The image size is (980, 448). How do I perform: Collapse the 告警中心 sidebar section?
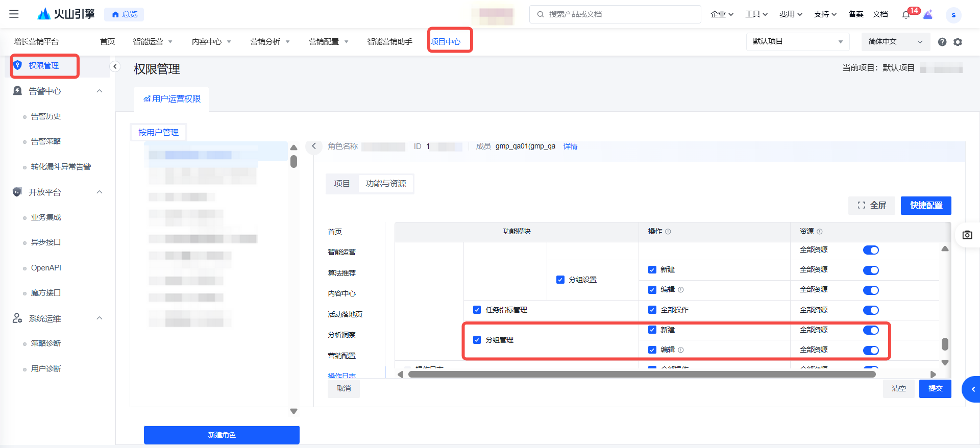tap(100, 91)
